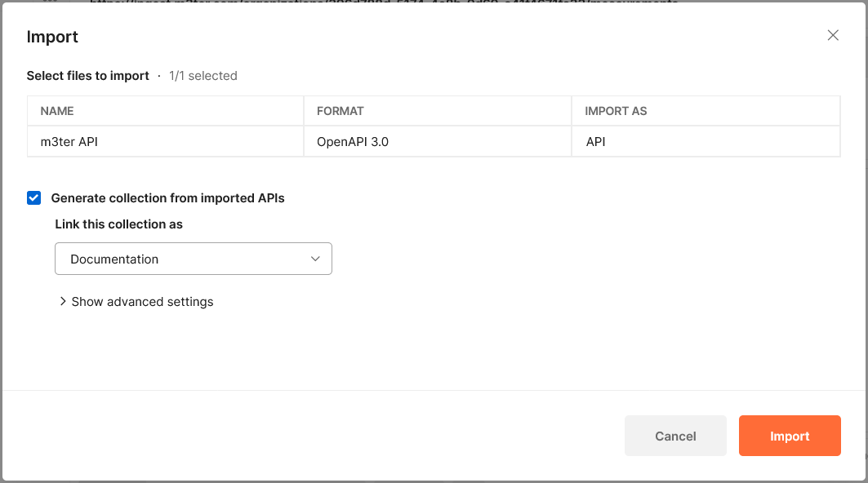Select the m3ter API file name cell

166,142
